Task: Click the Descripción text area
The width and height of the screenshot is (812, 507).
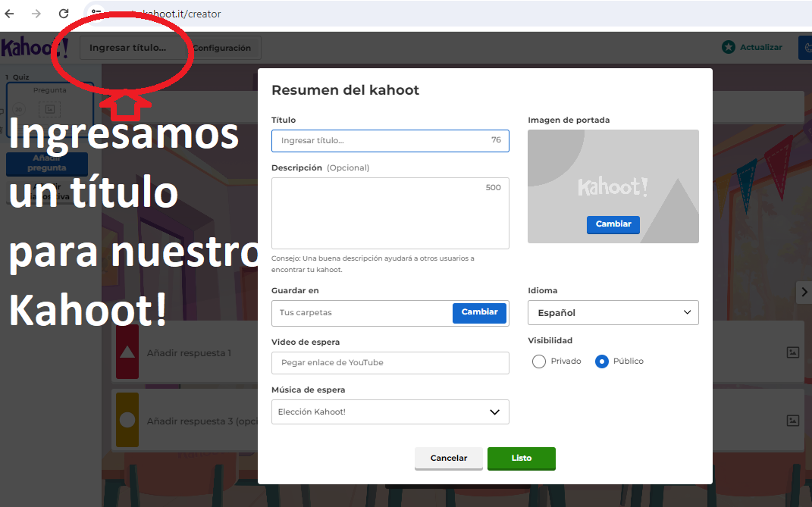Action: tap(390, 214)
